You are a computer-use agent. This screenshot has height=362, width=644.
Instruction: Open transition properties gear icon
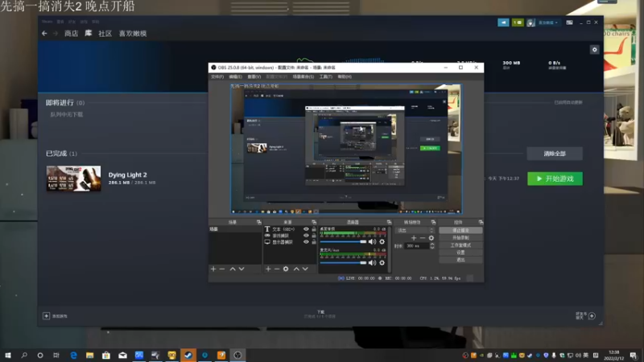tap(431, 238)
